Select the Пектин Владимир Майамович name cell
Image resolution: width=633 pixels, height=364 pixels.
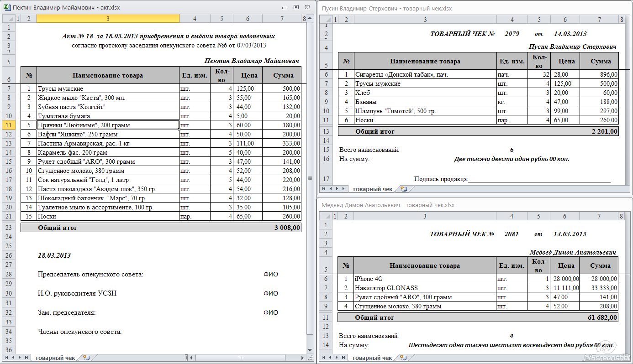click(252, 61)
